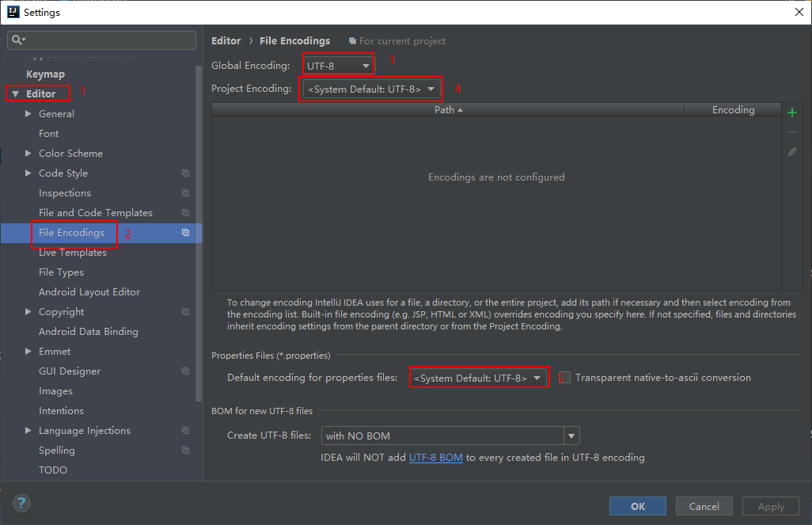
Task: Click Editor in the breadcrumb
Action: point(226,41)
